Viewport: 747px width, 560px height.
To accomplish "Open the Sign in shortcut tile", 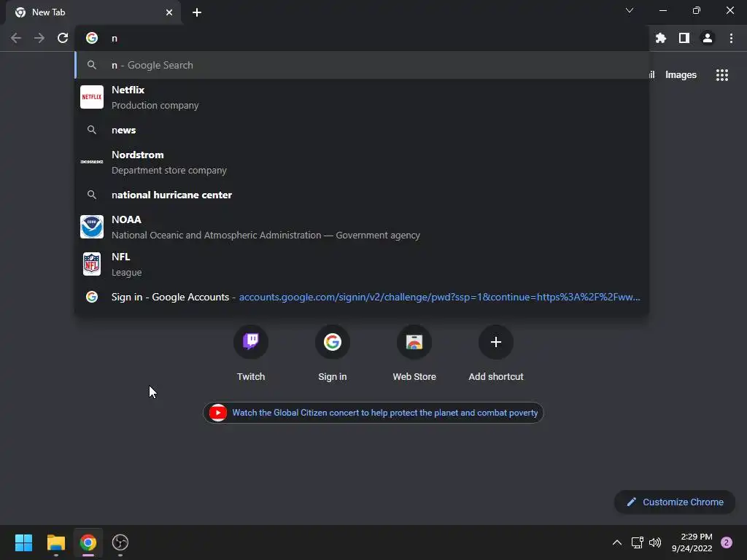I will point(333,354).
